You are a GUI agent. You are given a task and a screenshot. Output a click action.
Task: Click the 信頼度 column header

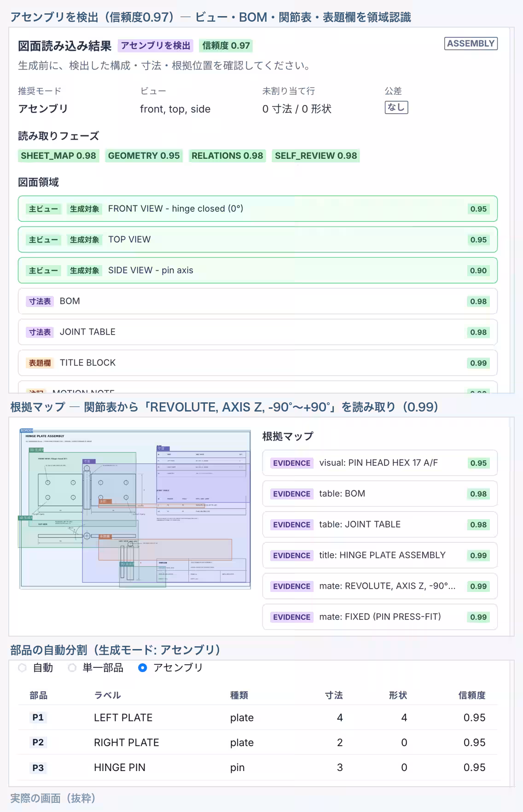coord(472,695)
